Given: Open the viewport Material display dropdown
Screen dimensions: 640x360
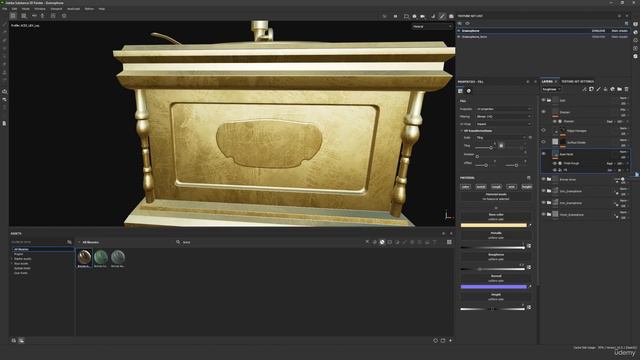Looking at the screenshot, I should coord(432,27).
